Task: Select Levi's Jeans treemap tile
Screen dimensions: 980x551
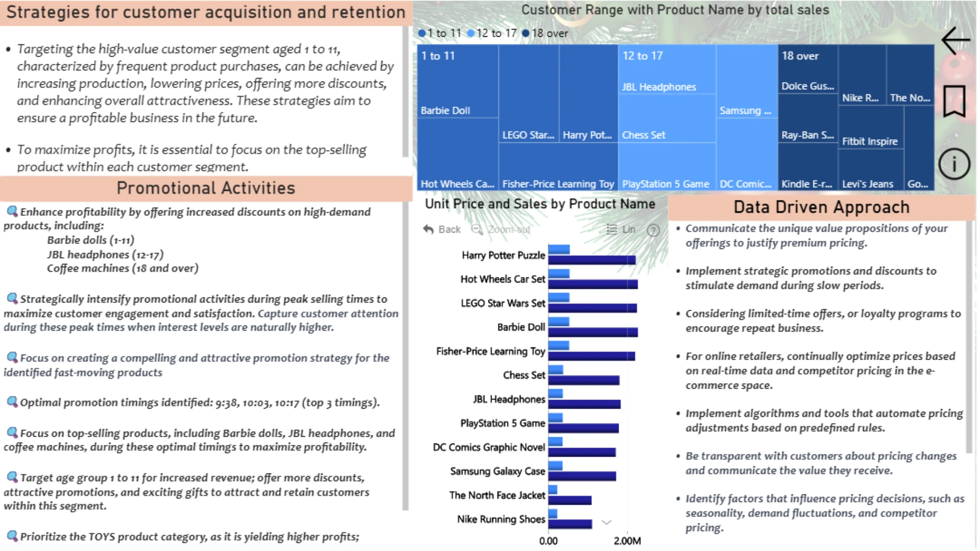Action: tap(870, 170)
